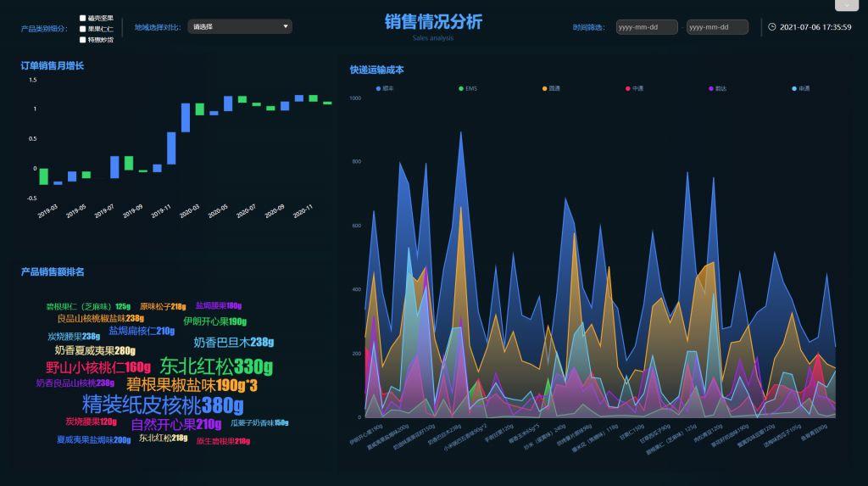The image size is (868, 486).
Task: Toggle the light-blue 申通 legend marker
Action: (x=794, y=89)
